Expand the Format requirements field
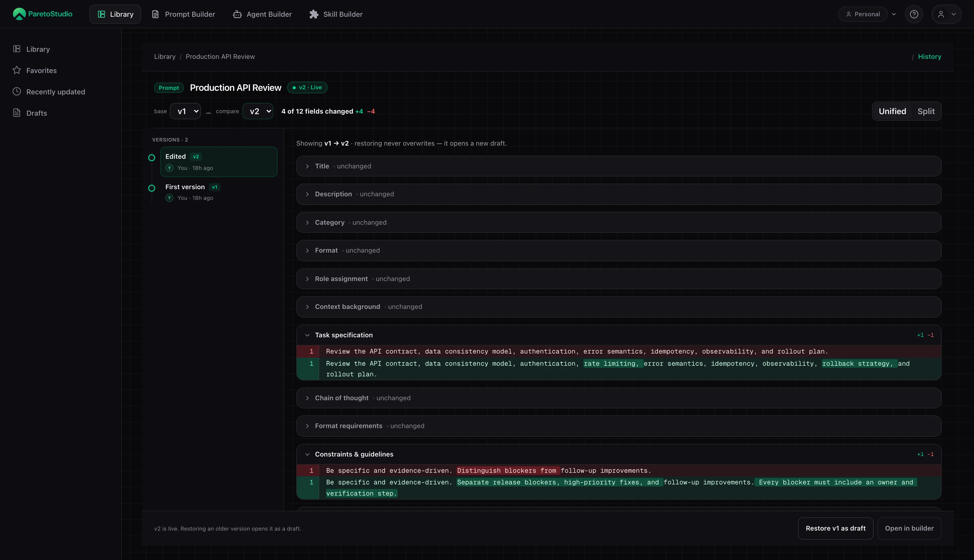The height and width of the screenshot is (560, 974). pos(618,426)
